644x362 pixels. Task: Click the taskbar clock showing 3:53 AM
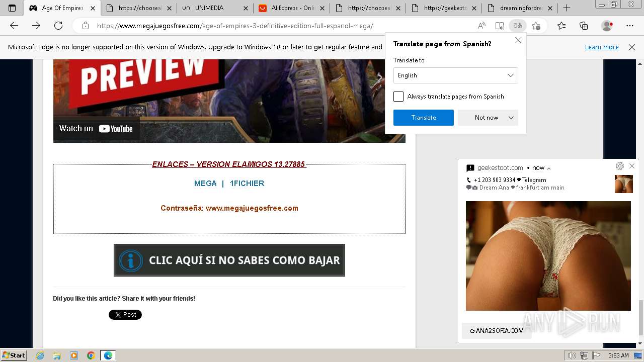618,355
